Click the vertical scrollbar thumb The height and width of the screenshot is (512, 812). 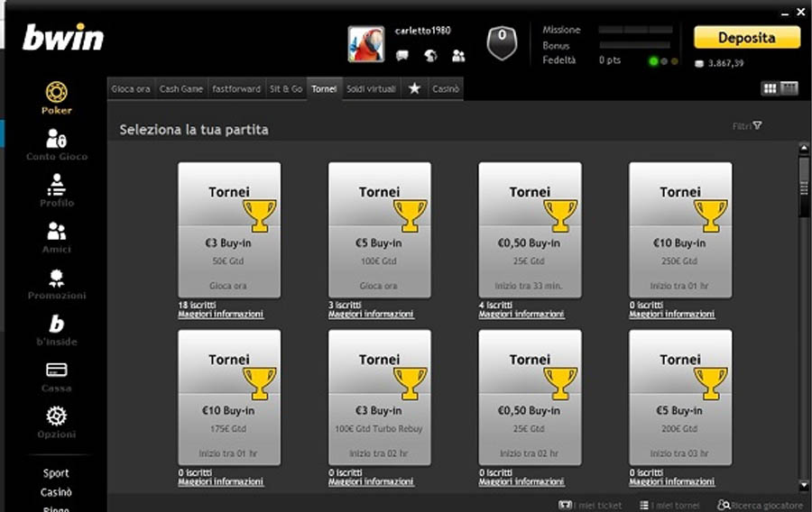click(804, 187)
